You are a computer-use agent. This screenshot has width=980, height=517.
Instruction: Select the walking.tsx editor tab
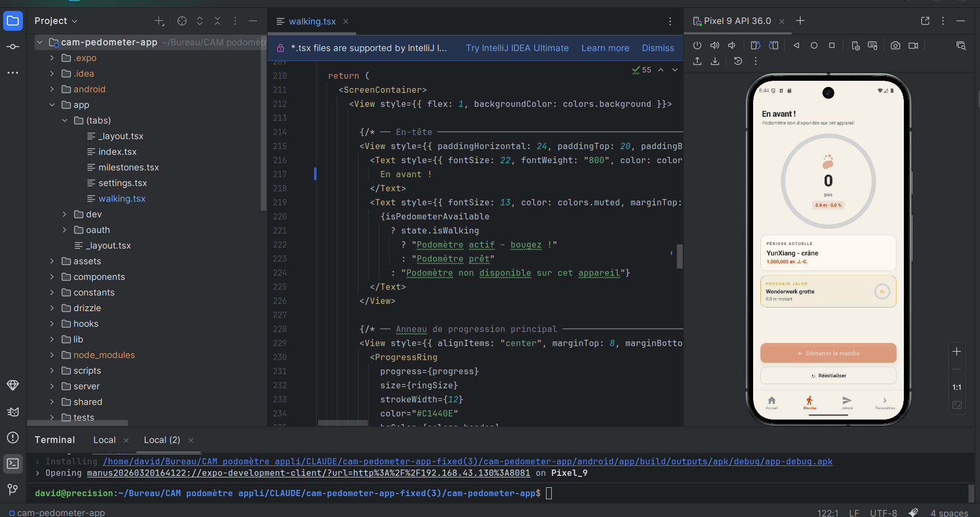tap(312, 21)
